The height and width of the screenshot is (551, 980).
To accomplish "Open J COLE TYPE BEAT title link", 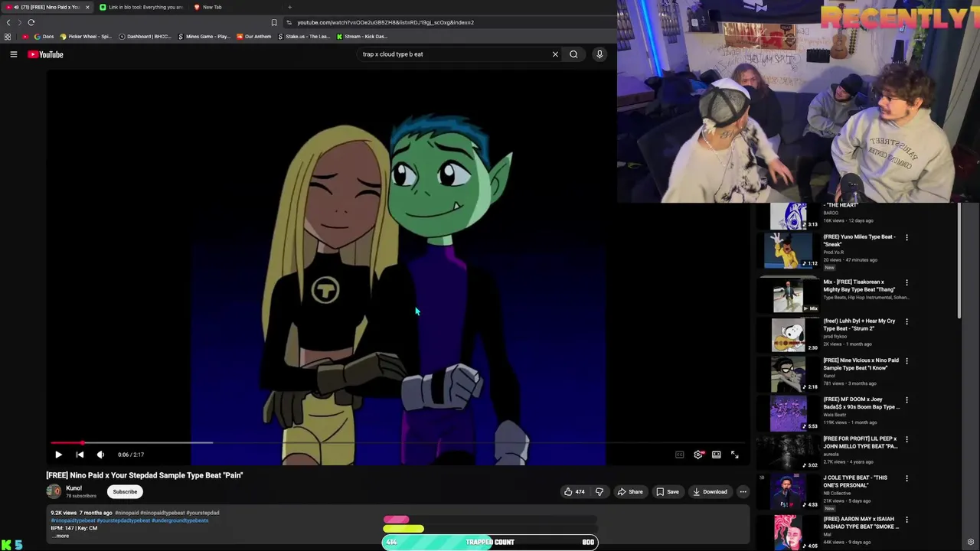I will (x=855, y=481).
